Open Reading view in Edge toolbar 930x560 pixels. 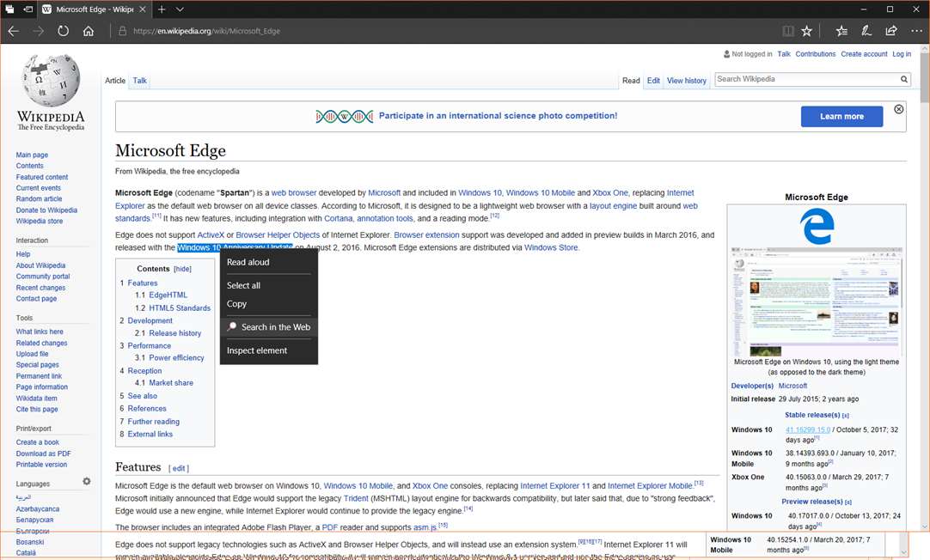pyautogui.click(x=788, y=31)
